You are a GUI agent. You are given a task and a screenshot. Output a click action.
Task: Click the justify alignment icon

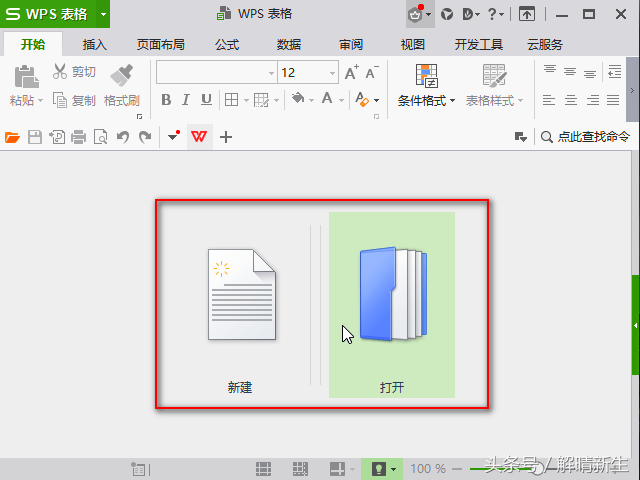tap(613, 100)
